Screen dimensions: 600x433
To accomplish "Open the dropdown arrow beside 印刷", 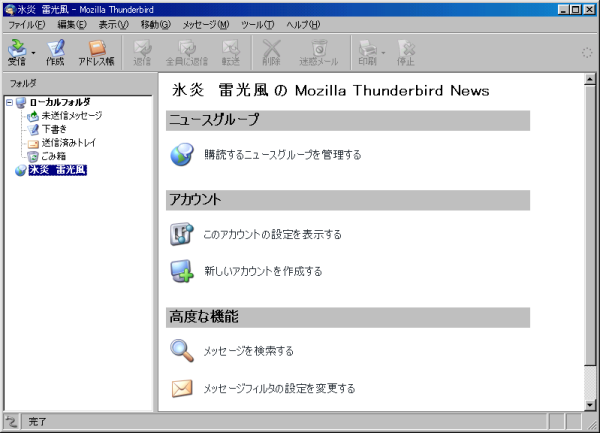I will (383, 52).
